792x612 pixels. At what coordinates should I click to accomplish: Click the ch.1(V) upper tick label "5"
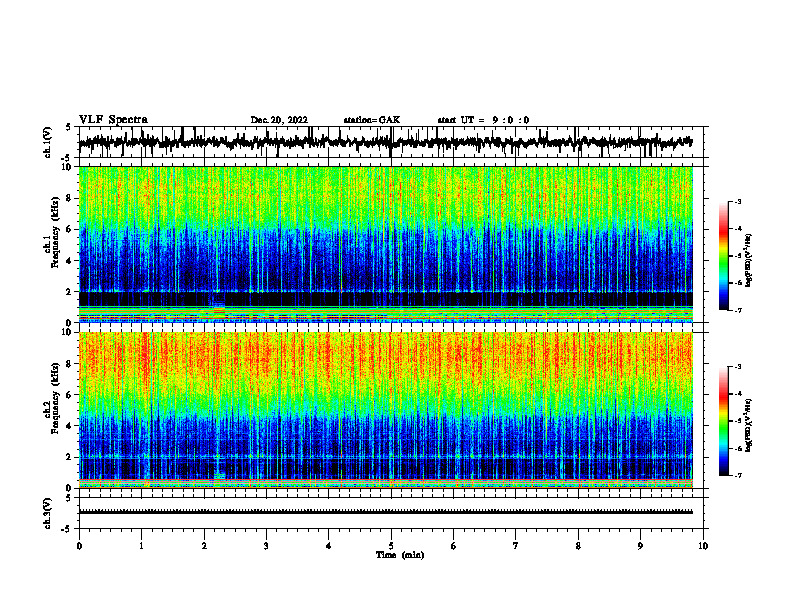tap(69, 128)
